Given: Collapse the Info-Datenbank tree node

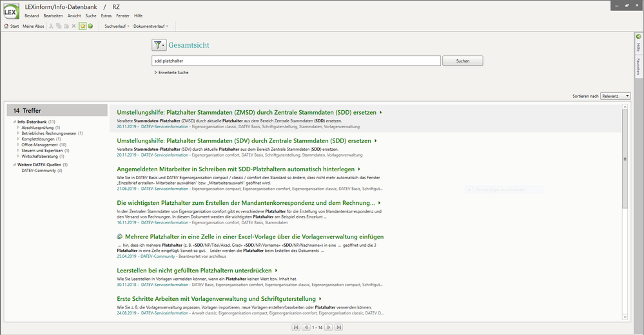Looking at the screenshot, I should [x=14, y=122].
